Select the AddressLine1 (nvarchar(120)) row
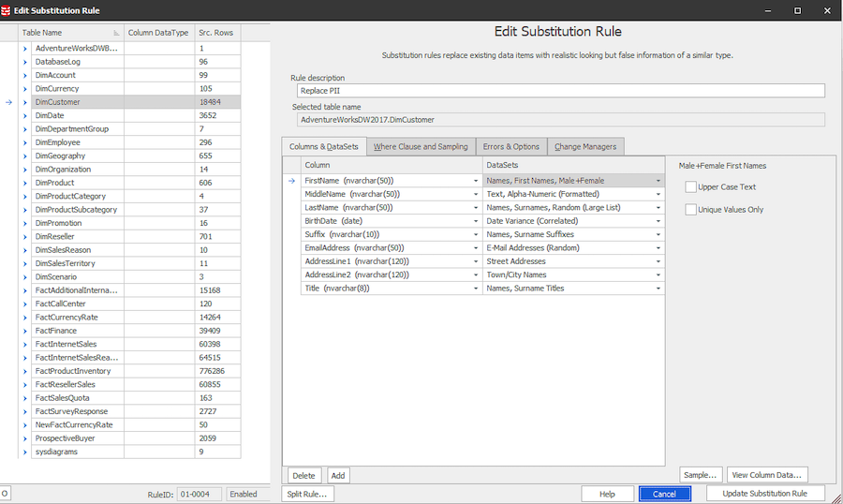 click(x=392, y=261)
